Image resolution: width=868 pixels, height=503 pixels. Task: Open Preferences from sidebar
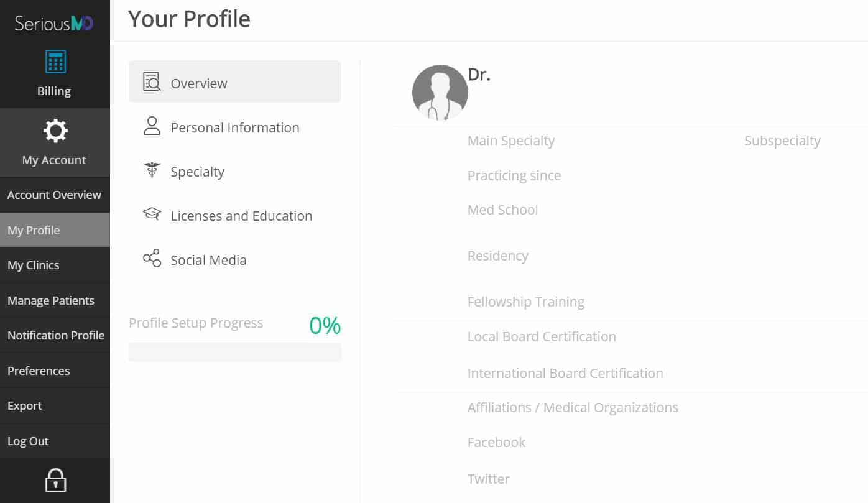pyautogui.click(x=55, y=371)
